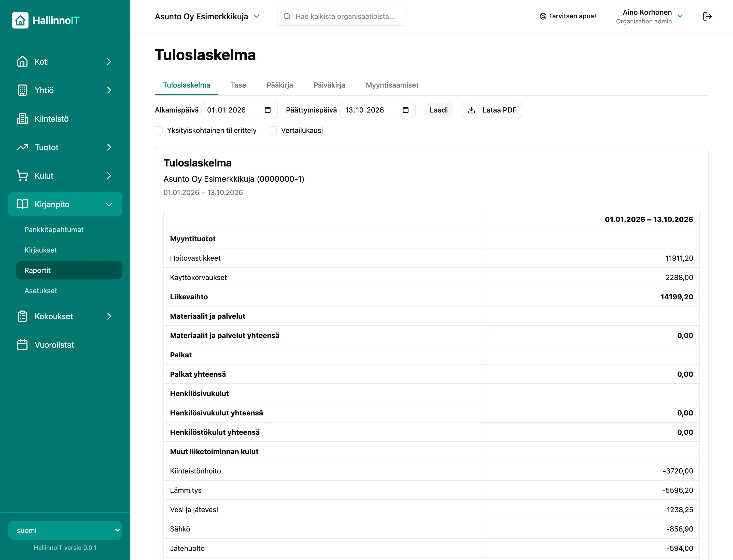Viewport: 733px width, 560px height.
Task: Open Asetukset under Kirjanpito
Action: [x=69, y=291]
